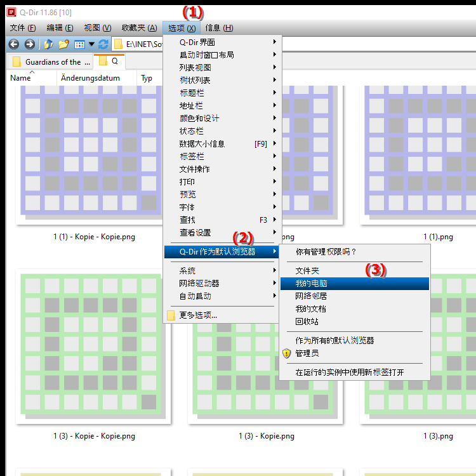This screenshot has height=476, width=476.
Task: Expand the 列表视图 submenu
Action: pos(222,68)
